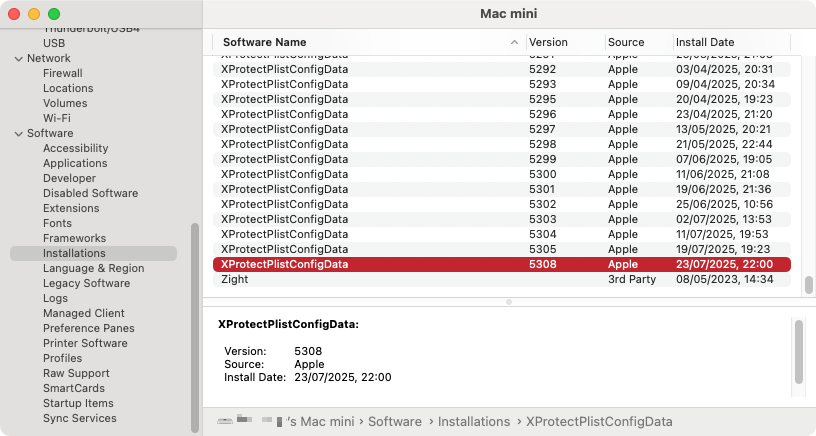Screen dimensions: 816x436
Task: Select XProtectPlistConfigData version 5296 row
Action: [x=502, y=114]
